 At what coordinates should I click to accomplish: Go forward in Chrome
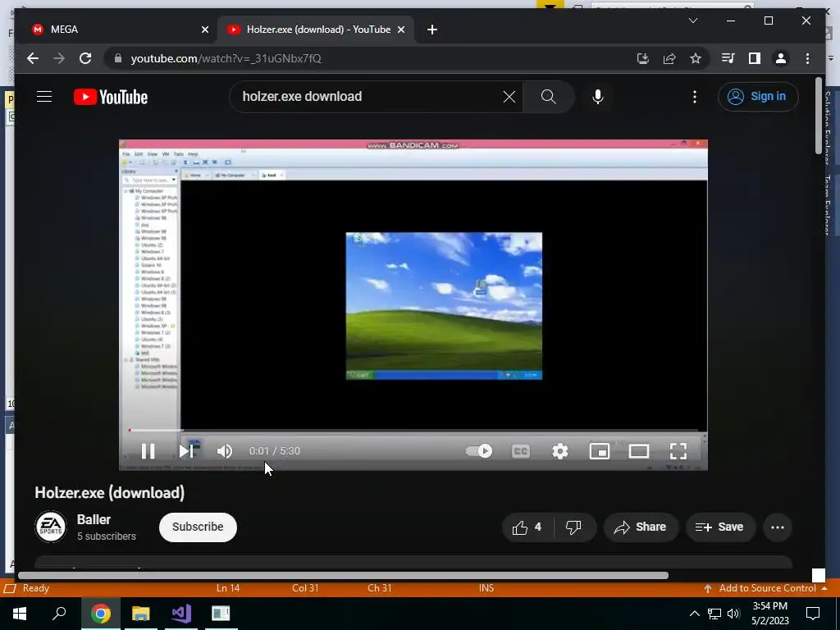(x=59, y=58)
